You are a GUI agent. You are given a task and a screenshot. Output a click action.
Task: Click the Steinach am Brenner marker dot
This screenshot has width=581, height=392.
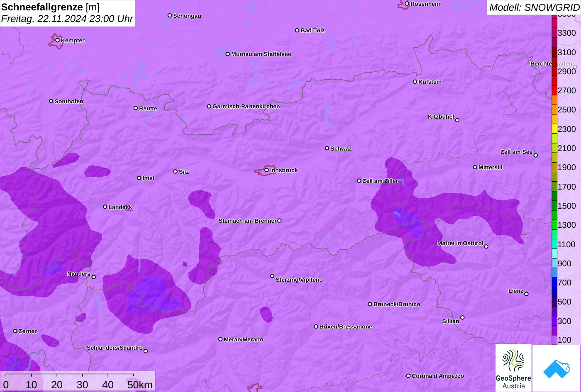279,221
